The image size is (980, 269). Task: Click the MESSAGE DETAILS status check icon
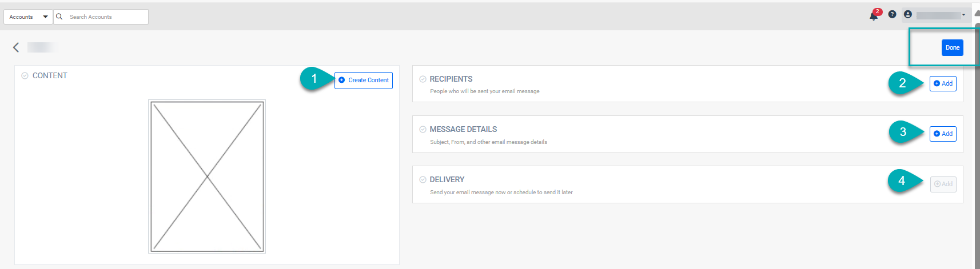[x=423, y=129]
